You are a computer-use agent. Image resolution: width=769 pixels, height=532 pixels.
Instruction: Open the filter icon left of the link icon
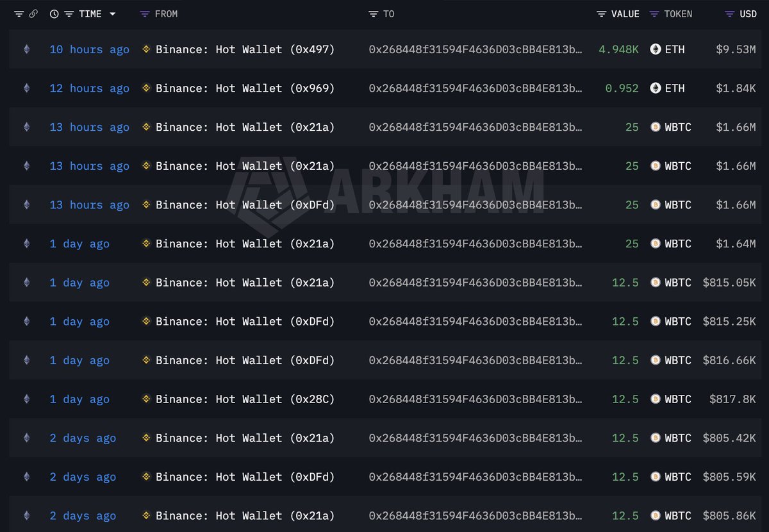[19, 13]
